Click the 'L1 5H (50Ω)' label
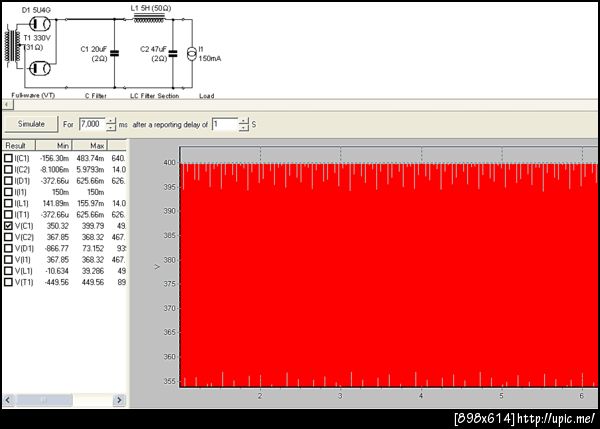Screen dimensions: 600x429 (151, 8)
